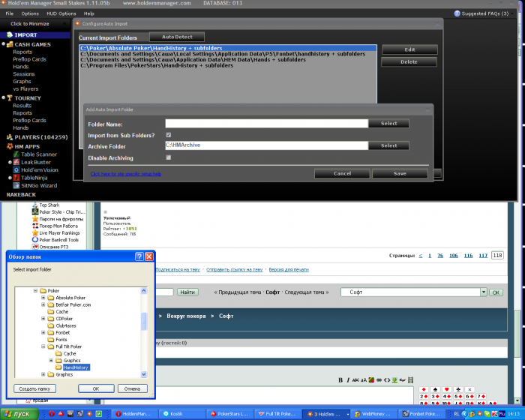The width and height of the screenshot is (525, 420).
Task: Toggle Import from Sub Folders checkbox
Action: pyautogui.click(x=169, y=135)
